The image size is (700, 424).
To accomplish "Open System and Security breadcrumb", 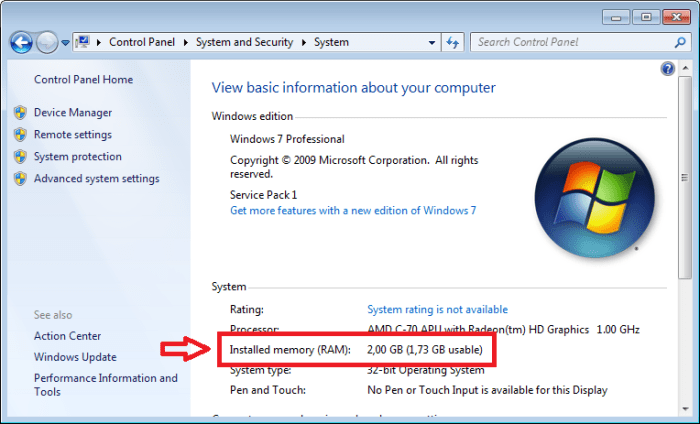I will click(x=245, y=42).
